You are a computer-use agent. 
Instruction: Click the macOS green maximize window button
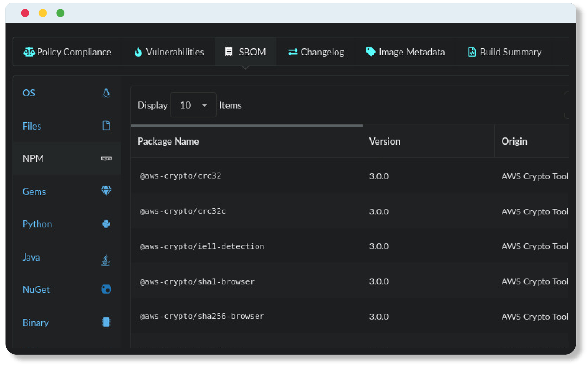point(60,13)
